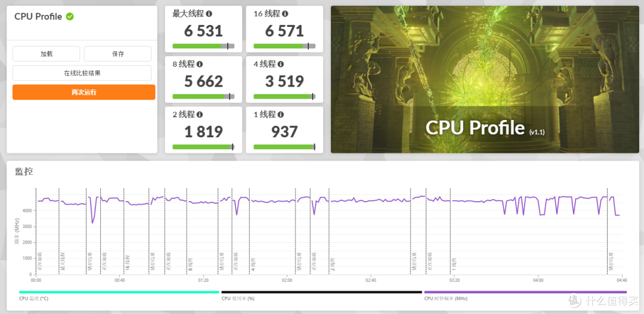Open info icon next to 4 线程

281,64
